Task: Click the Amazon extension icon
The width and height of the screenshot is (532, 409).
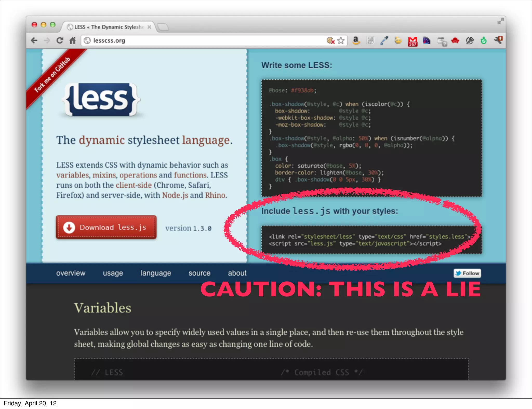Action: (x=356, y=40)
